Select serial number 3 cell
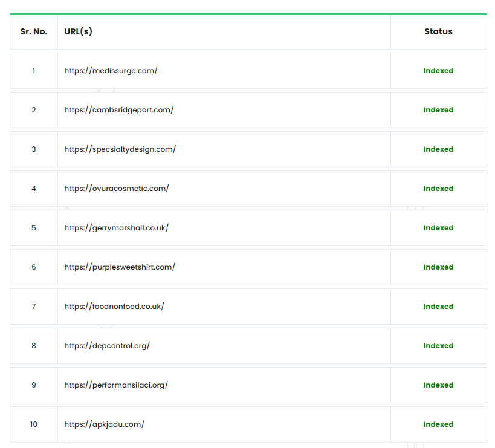Image resolution: width=495 pixels, height=448 pixels. tap(34, 149)
